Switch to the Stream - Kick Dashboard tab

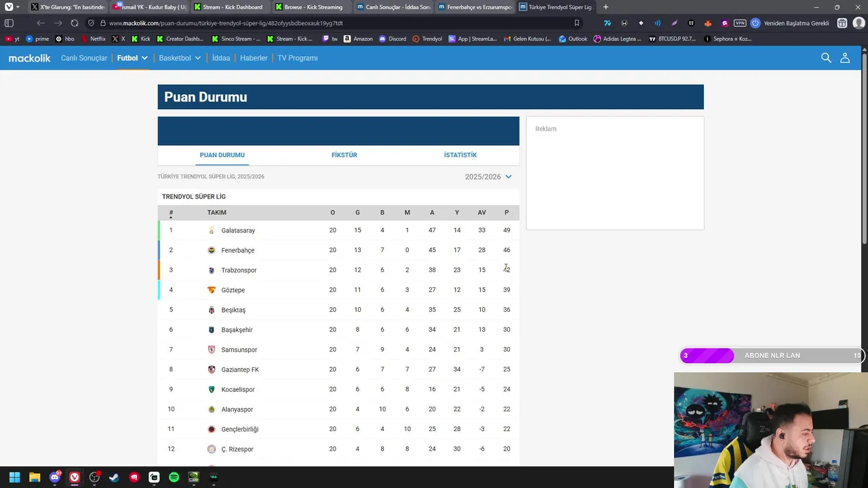point(230,7)
